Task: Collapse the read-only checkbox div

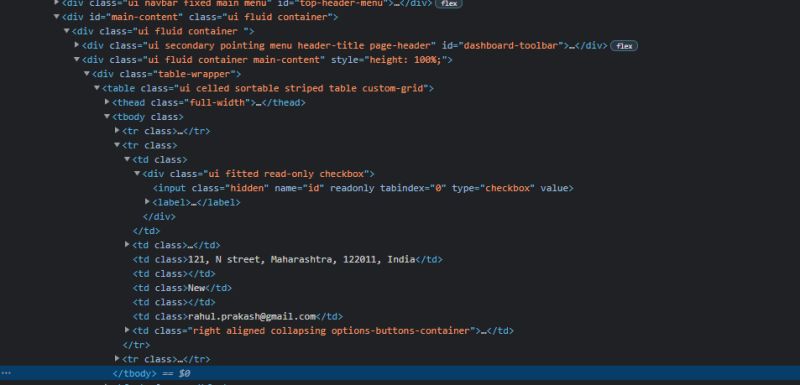Action: [x=137, y=174]
